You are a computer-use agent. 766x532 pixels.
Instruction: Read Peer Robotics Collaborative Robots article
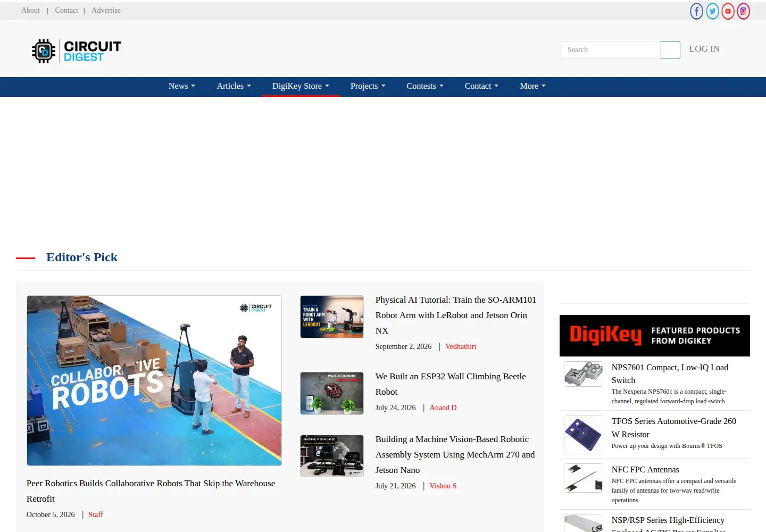(151, 491)
